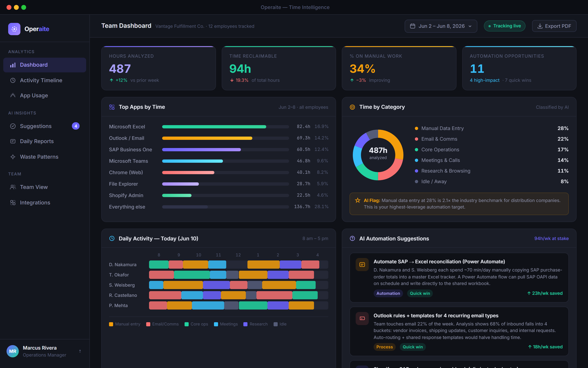This screenshot has height=368, width=588.
Task: Open the Automate SAP → Excel reconciliation title
Action: click(x=439, y=262)
